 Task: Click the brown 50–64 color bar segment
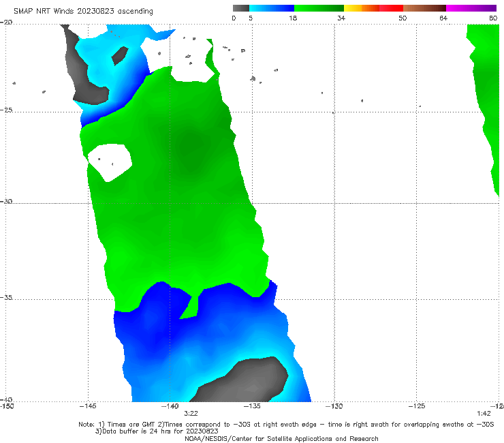[424, 8]
